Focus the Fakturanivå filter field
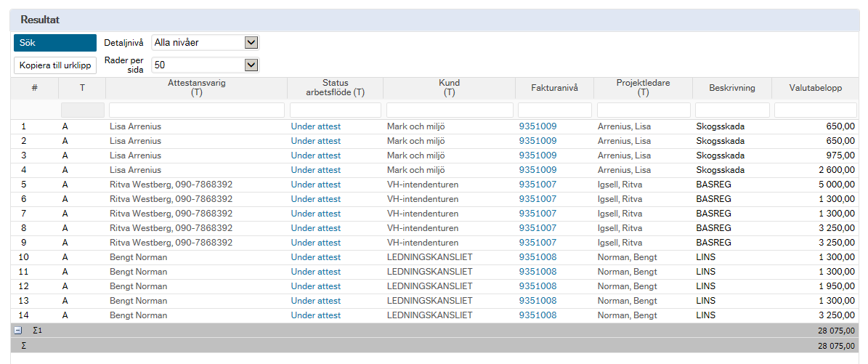Screen dimensions: 868x364 coord(555,110)
